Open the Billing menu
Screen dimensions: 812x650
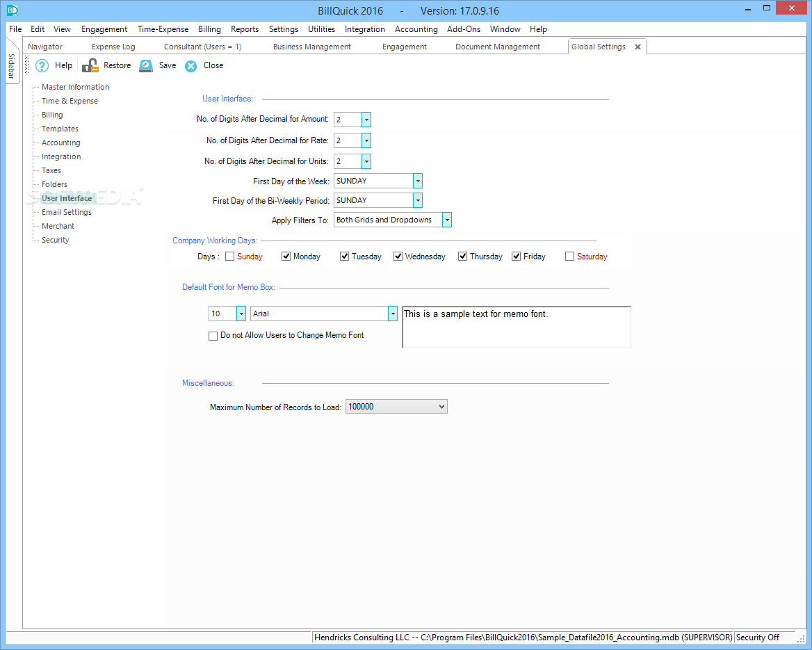pos(210,29)
